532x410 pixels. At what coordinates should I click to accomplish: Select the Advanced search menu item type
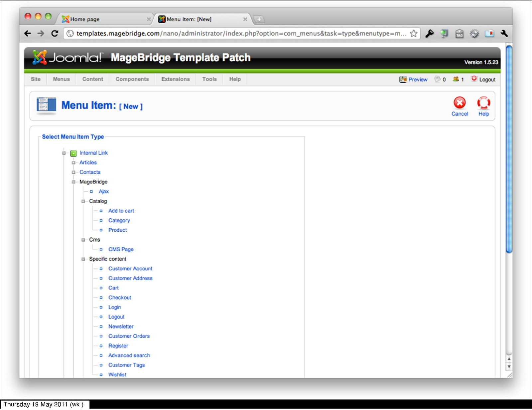(x=129, y=356)
